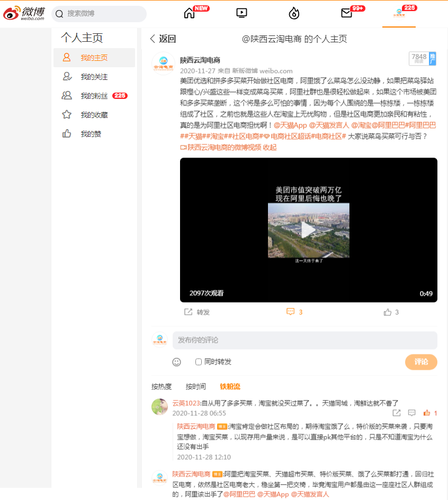
Task: Like the post with thumbs-up icon
Action: 388,312
